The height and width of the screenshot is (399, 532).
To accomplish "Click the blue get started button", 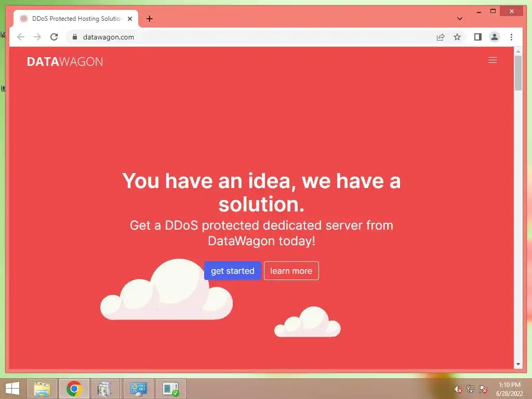I will point(232,271).
